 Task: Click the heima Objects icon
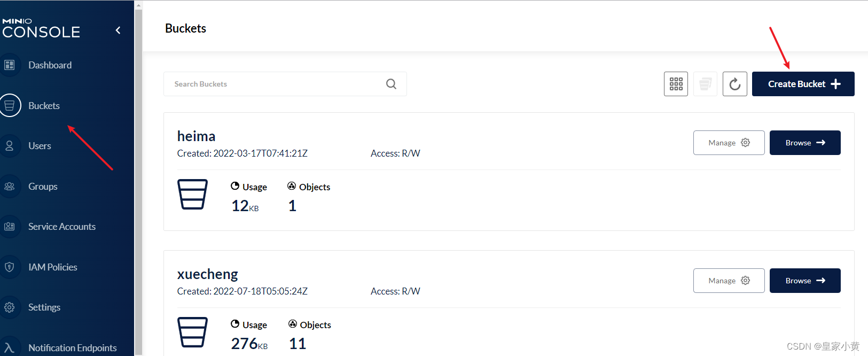click(292, 186)
